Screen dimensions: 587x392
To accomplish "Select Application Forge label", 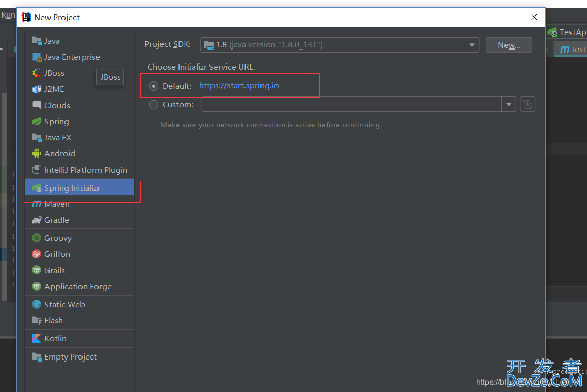I will click(x=78, y=287).
